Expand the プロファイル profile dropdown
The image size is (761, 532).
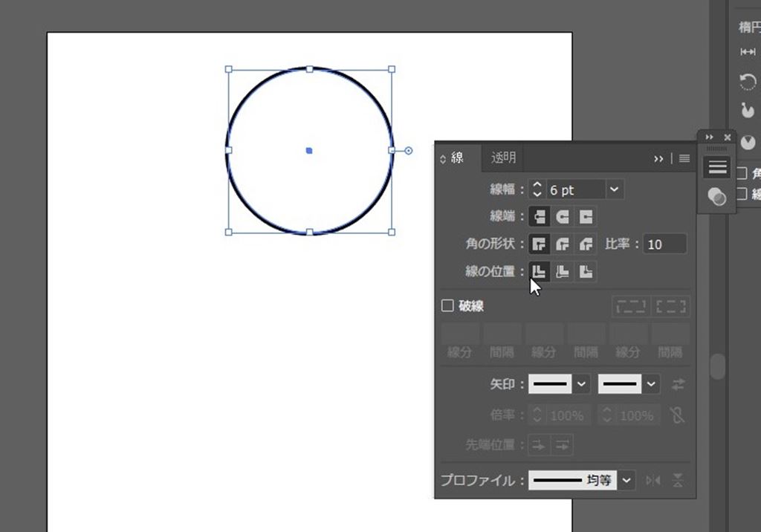(627, 481)
